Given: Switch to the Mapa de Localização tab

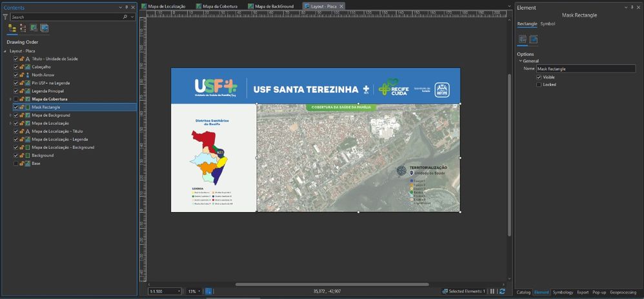Looking at the screenshot, I should 166,6.
